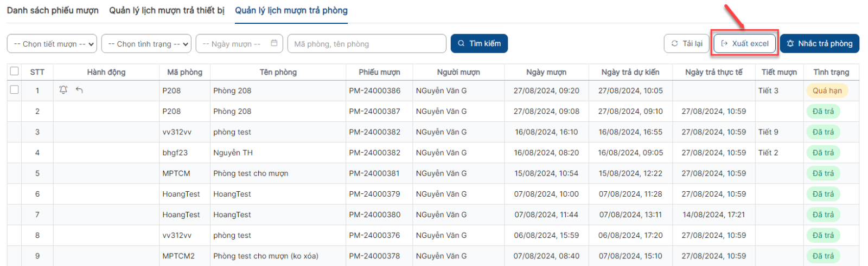Click the Nhắc trả phòng button
Screen dimensions: 868x266
[x=820, y=43]
